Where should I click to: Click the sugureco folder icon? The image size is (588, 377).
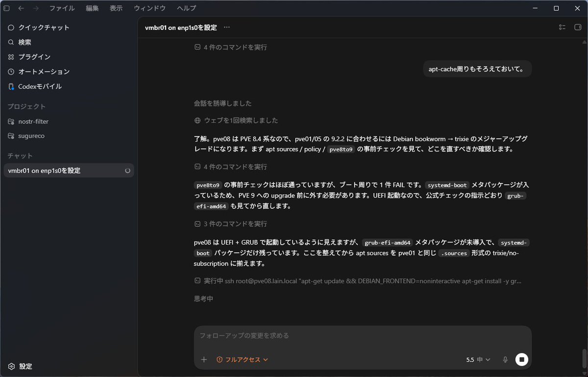pyautogui.click(x=11, y=136)
